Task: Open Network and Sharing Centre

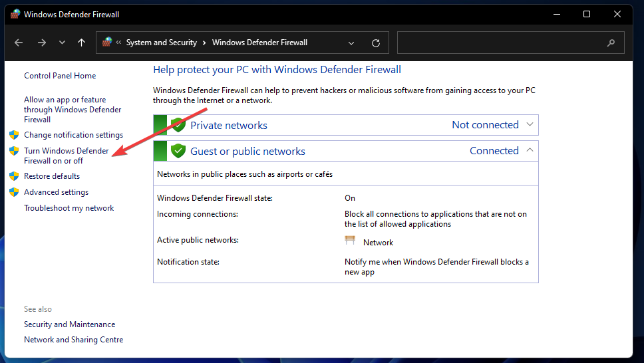Action: (73, 340)
